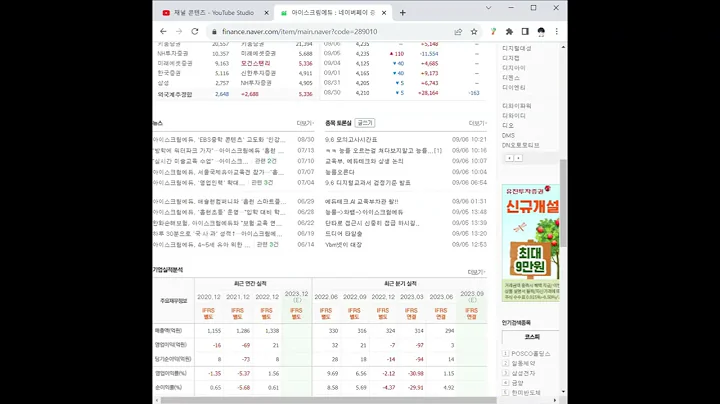
Task: Select the 외국계추정합 row label
Action: (175, 94)
